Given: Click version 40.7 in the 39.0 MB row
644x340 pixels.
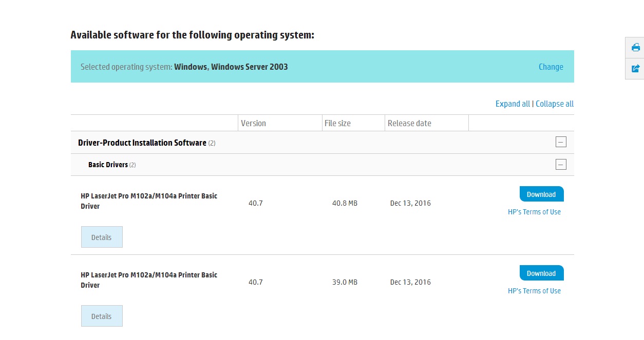Looking at the screenshot, I should (255, 282).
